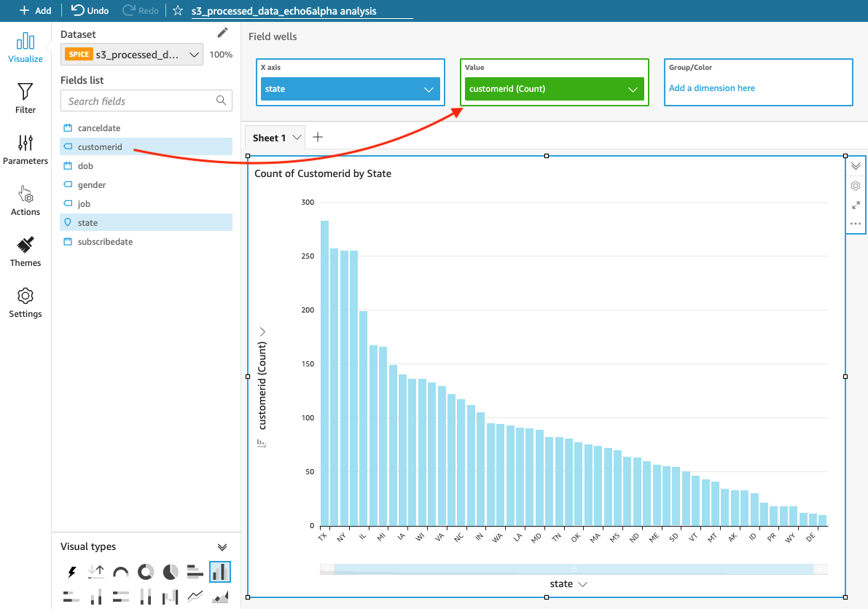Expand the dataset selector s3_processed_d...

[132, 55]
